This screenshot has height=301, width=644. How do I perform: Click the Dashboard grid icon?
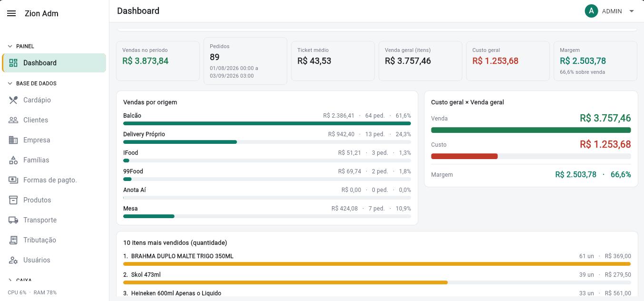[x=13, y=63]
